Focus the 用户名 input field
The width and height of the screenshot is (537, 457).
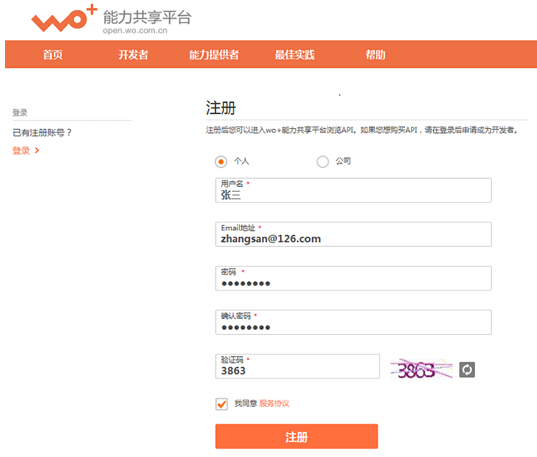[353, 190]
